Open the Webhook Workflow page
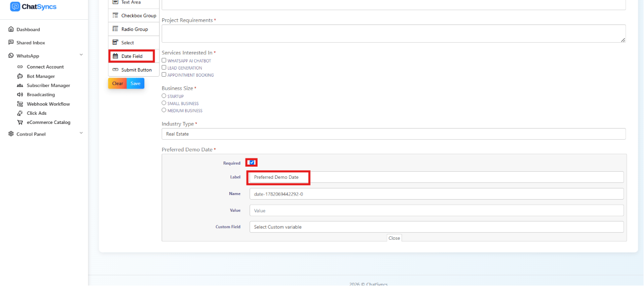The height and width of the screenshot is (286, 644). [x=48, y=104]
